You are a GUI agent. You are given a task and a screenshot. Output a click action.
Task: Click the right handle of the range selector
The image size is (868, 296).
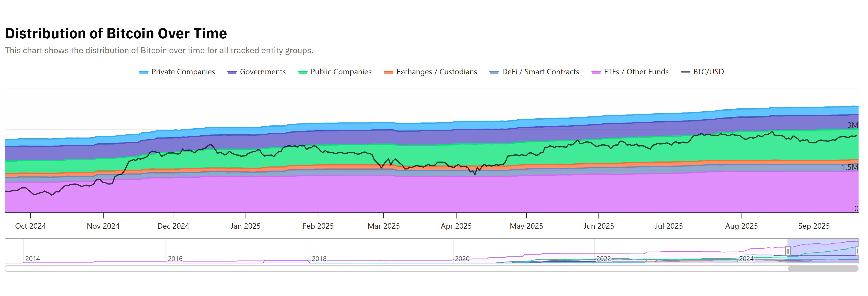857,251
